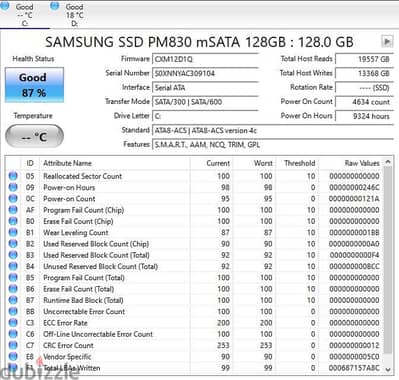Select status icon of Program Fail Count (Total)
The image size is (399, 380).
[x=13, y=277]
